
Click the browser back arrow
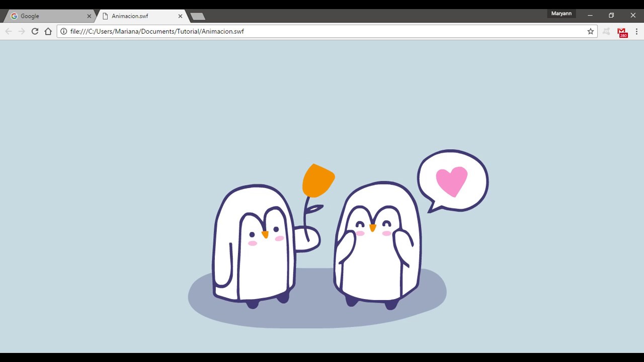point(9,31)
